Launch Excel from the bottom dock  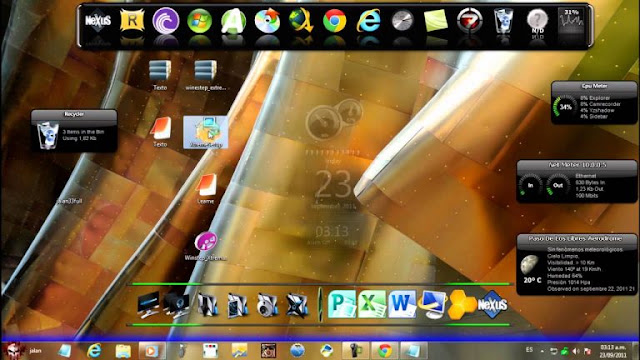coord(371,304)
